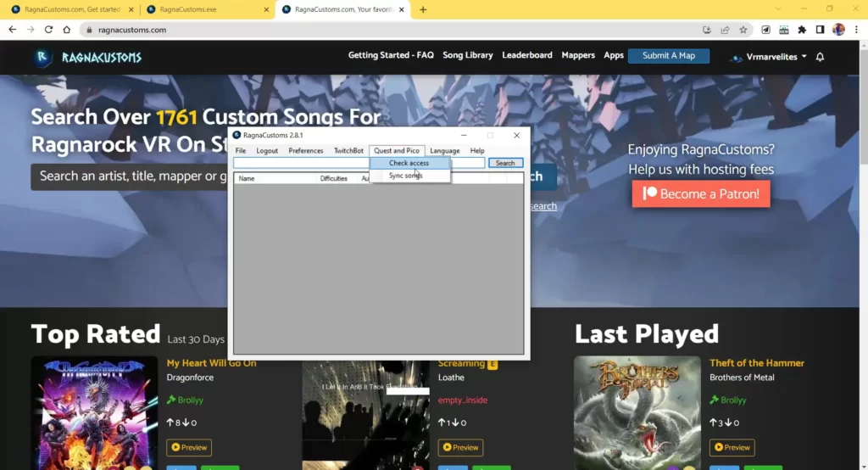Click the share page icon
The image size is (868, 470).
pyautogui.click(x=726, y=30)
